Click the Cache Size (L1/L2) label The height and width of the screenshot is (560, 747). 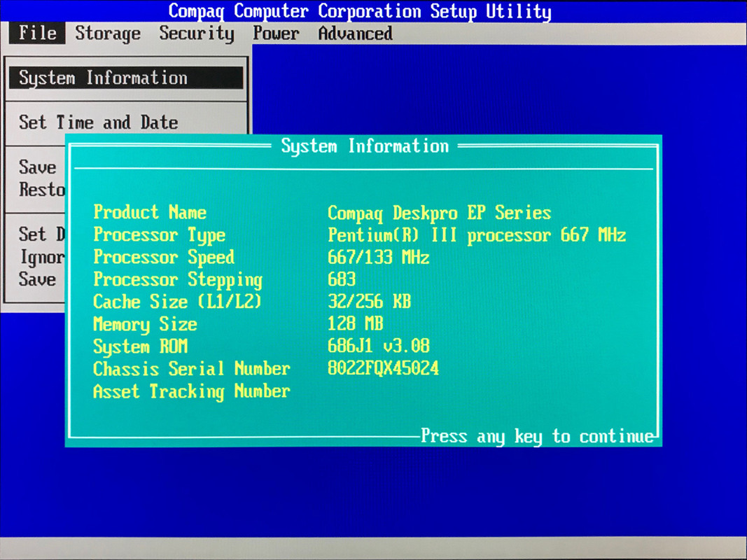coord(178,302)
